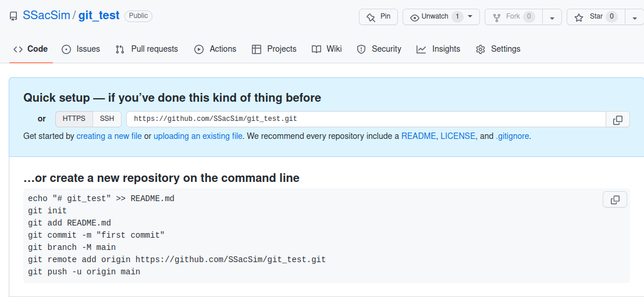The image size is (644, 297).
Task: Click the 'git branch -M main' line
Action: point(72,248)
